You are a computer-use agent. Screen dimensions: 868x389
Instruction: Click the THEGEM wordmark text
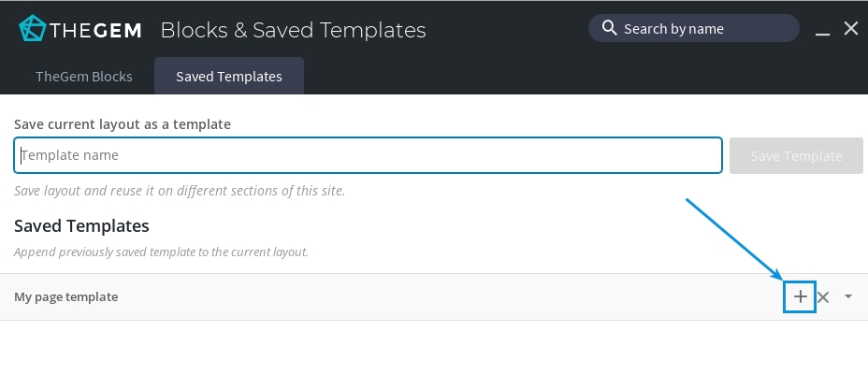coord(96,30)
